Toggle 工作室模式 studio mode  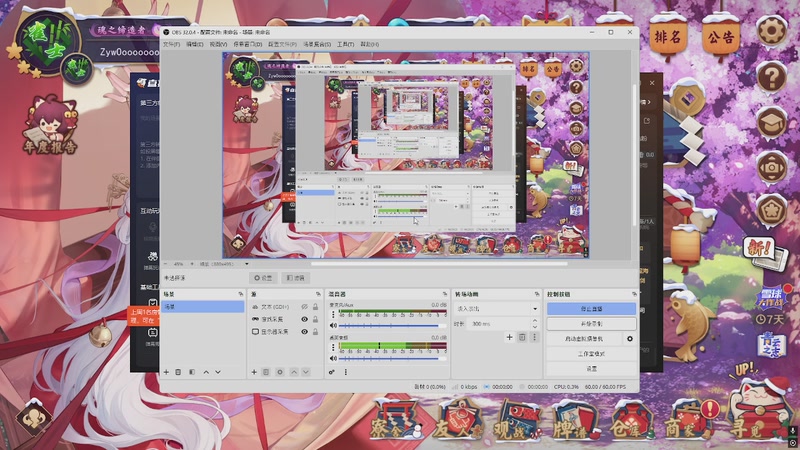(591, 354)
